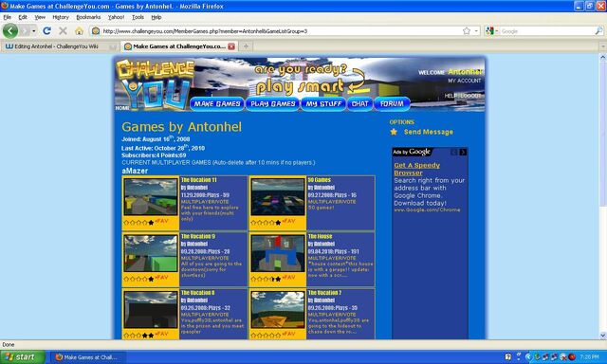The width and height of the screenshot is (607, 364).
Task: Open the List all tabs dropdown
Action: (x=602, y=46)
